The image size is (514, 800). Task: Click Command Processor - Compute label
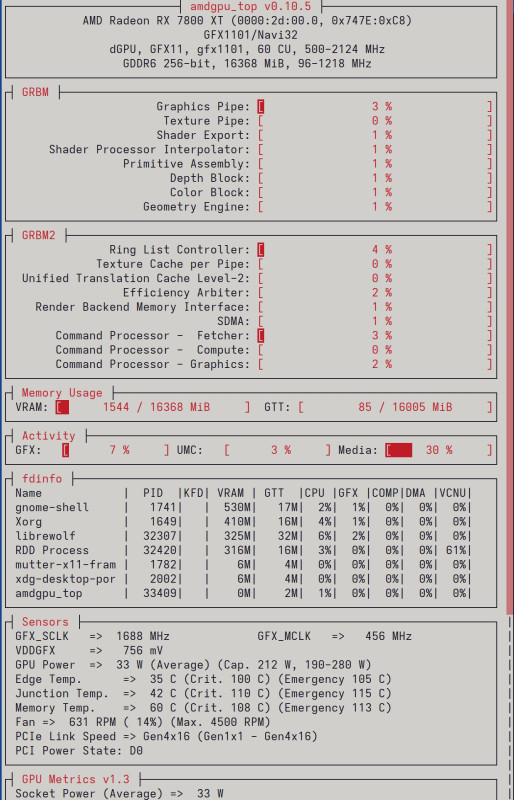153,349
